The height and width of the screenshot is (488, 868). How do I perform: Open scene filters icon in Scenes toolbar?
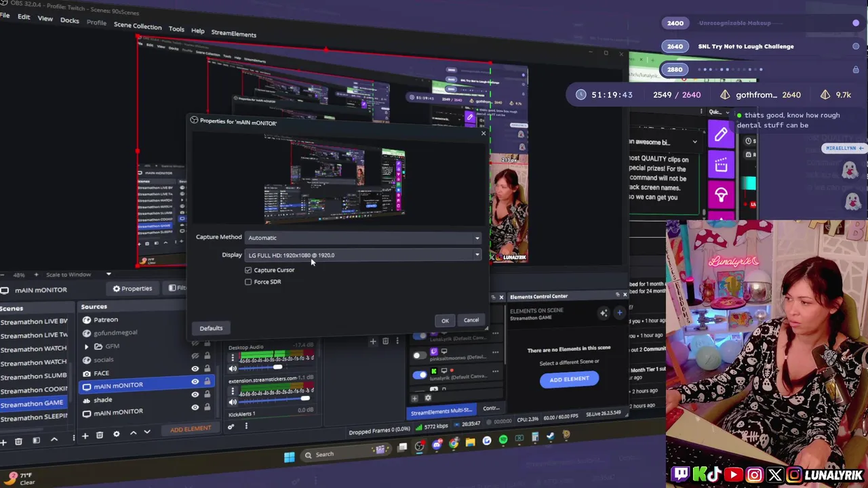[36, 441]
